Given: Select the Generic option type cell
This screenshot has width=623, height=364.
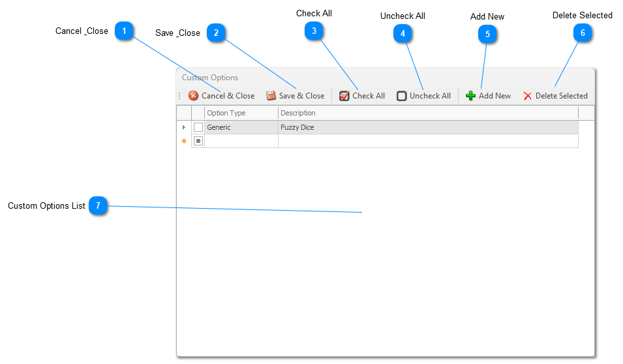Looking at the screenshot, I should 241,127.
